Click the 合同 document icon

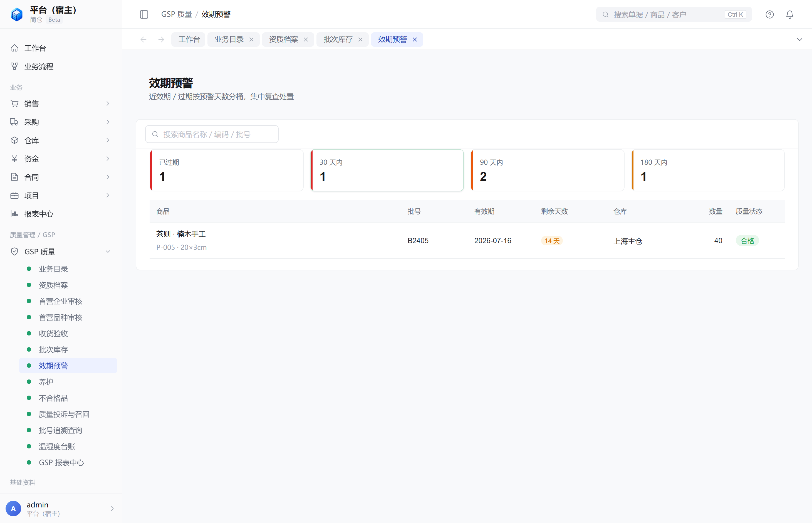click(x=14, y=177)
